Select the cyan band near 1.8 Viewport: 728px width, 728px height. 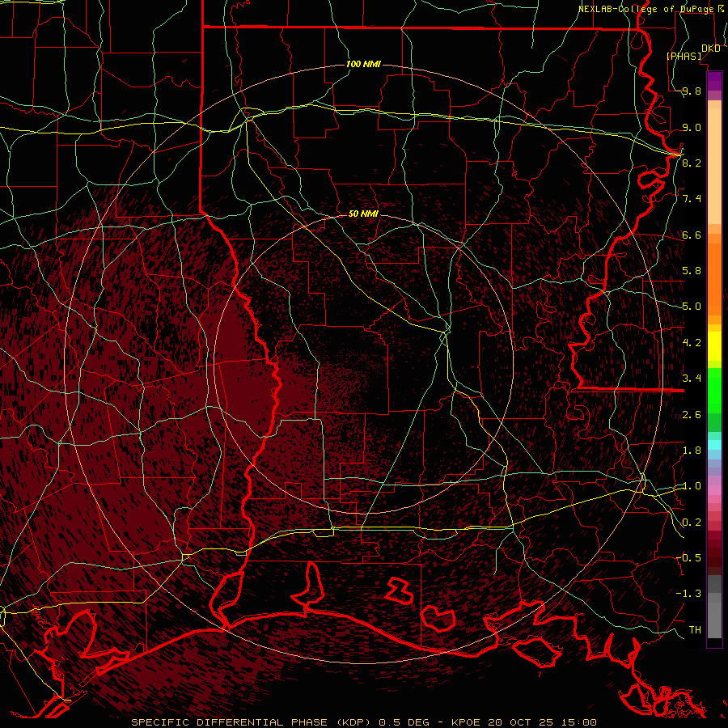[714, 445]
